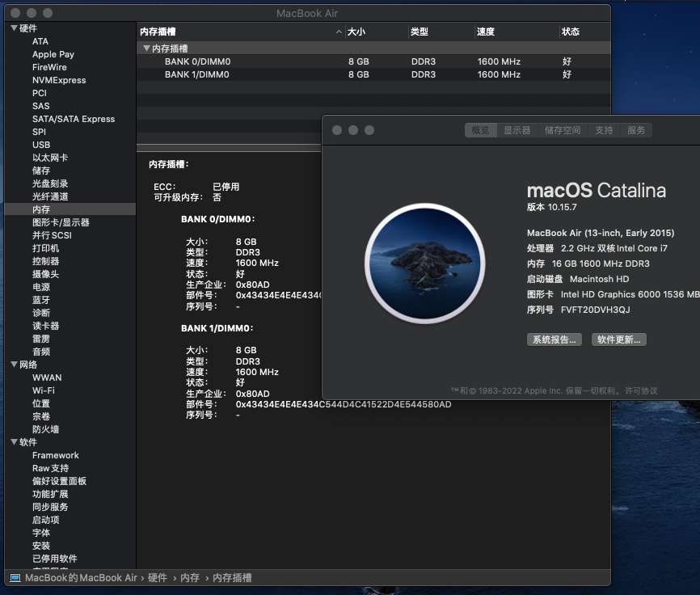This screenshot has width=700, height=595.
Task: Switch to 支持 tab in About window
Action: coord(604,130)
